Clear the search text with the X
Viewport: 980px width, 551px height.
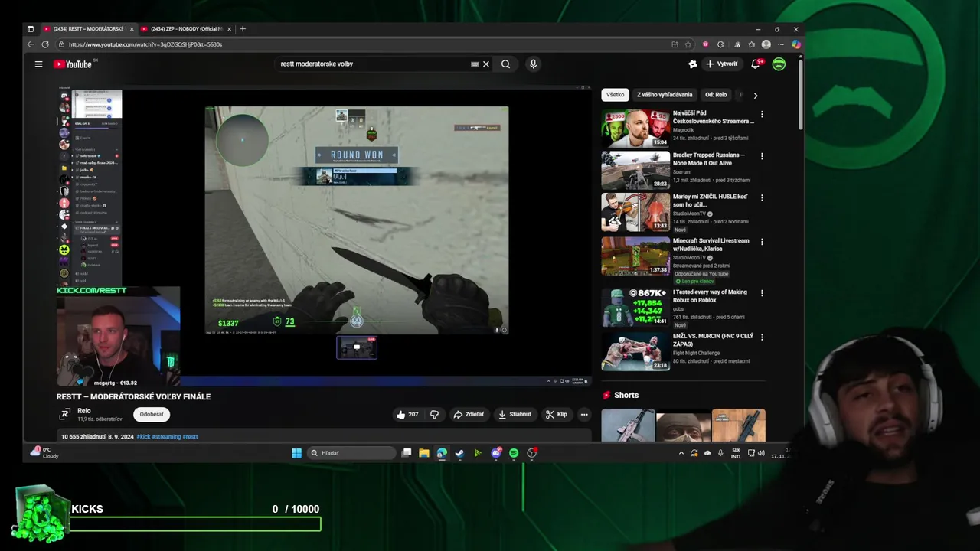[x=485, y=64]
